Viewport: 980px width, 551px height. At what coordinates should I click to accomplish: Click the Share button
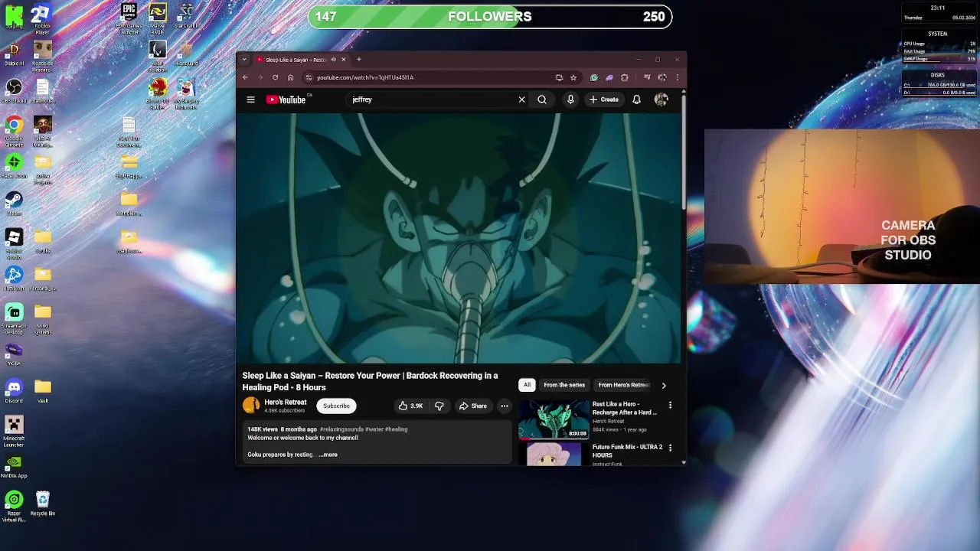(473, 406)
